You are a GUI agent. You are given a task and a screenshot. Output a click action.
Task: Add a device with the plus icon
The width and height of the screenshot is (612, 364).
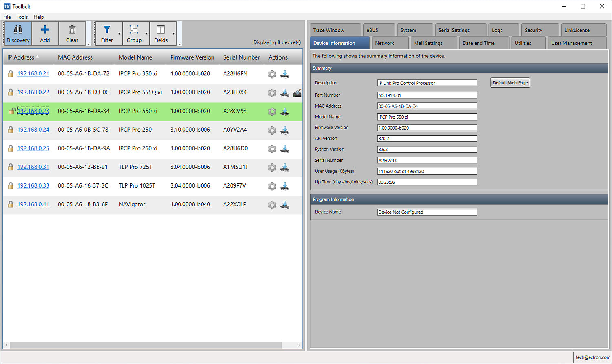[45, 33]
